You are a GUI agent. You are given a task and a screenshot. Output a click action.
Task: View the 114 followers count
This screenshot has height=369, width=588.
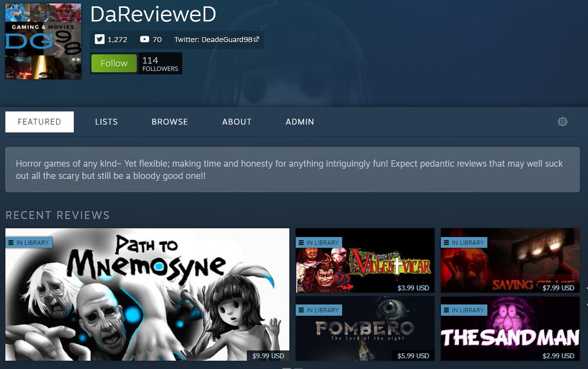click(x=160, y=64)
